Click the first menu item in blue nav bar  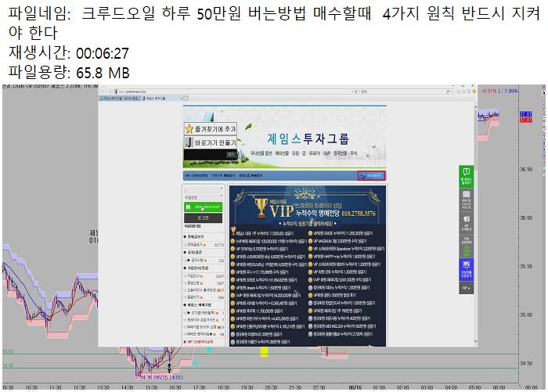[196, 175]
